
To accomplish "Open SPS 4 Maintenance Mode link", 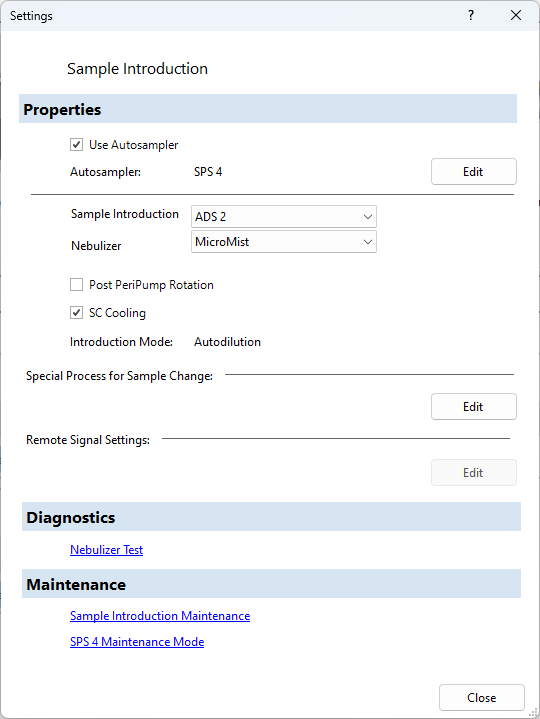I will pos(137,642).
